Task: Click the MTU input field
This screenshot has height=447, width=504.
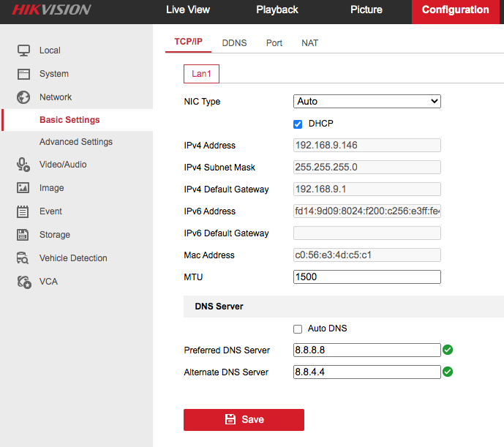Action: 366,277
